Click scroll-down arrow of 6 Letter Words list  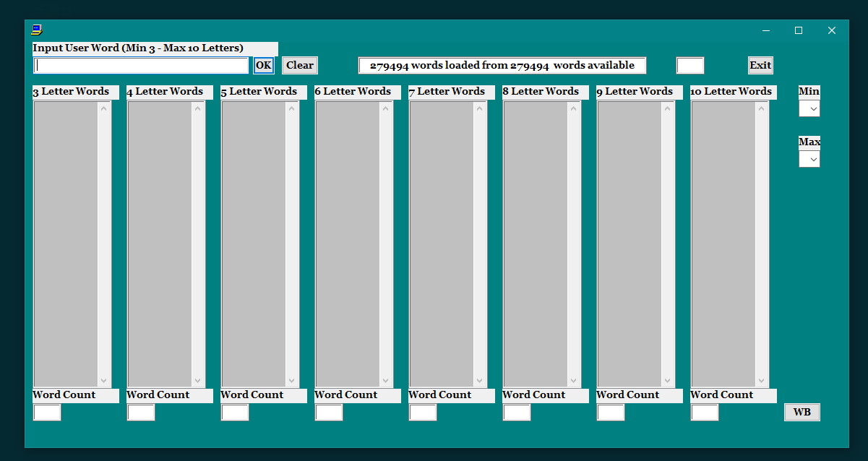point(386,381)
